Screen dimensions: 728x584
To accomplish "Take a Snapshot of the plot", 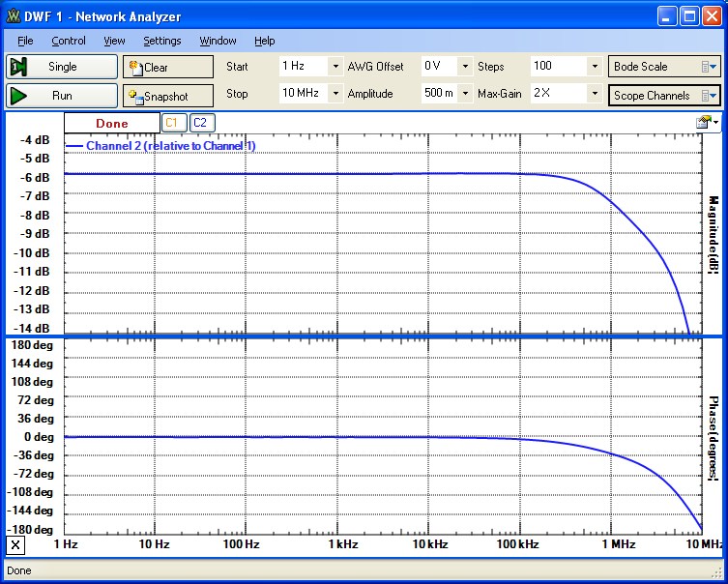I will 167,96.
